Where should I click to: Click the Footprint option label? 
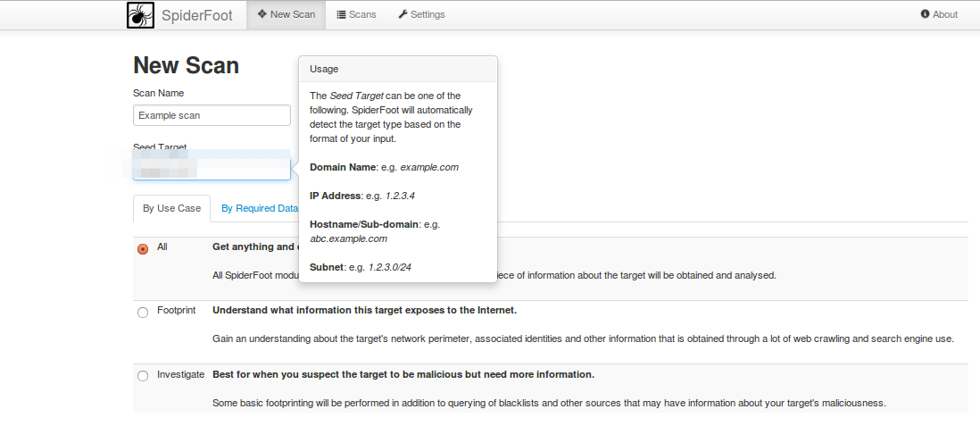[x=176, y=310]
